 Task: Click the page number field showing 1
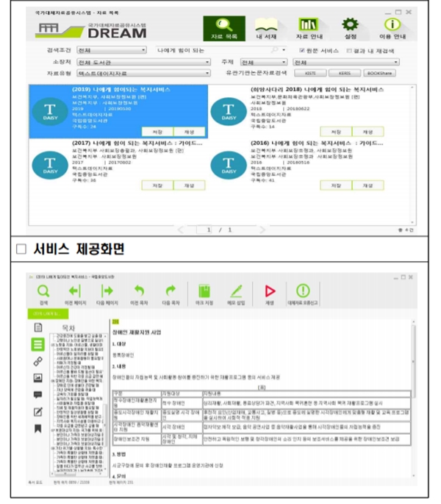pos(204,230)
